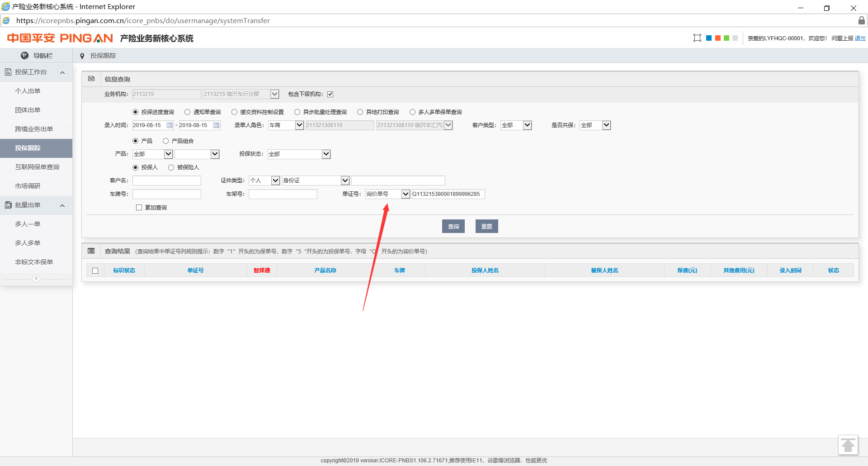
Task: Click the 智择通 column header
Action: click(262, 271)
